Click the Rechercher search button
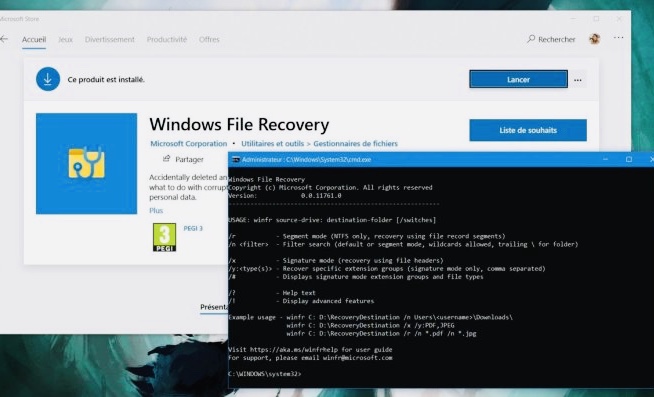This screenshot has width=654, height=397. coord(551,39)
